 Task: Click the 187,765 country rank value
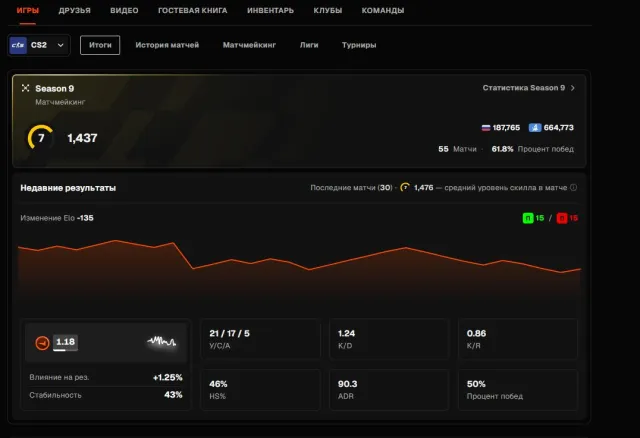(506, 128)
